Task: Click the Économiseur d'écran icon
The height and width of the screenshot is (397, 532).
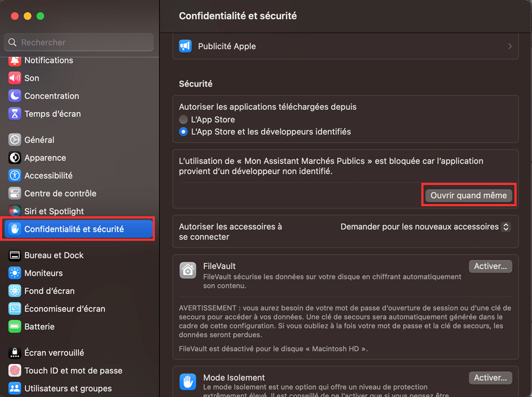Action: 14,309
